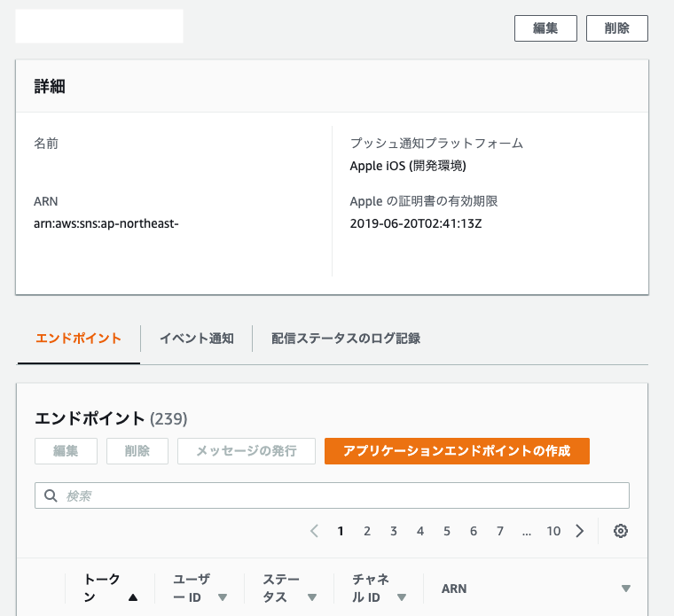The width and height of the screenshot is (674, 616).
Task: Sort by ステータス column arrow
Action: [312, 597]
